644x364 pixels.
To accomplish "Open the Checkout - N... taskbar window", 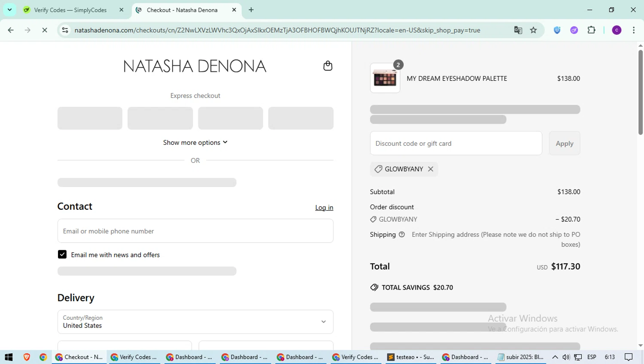I will click(79, 357).
